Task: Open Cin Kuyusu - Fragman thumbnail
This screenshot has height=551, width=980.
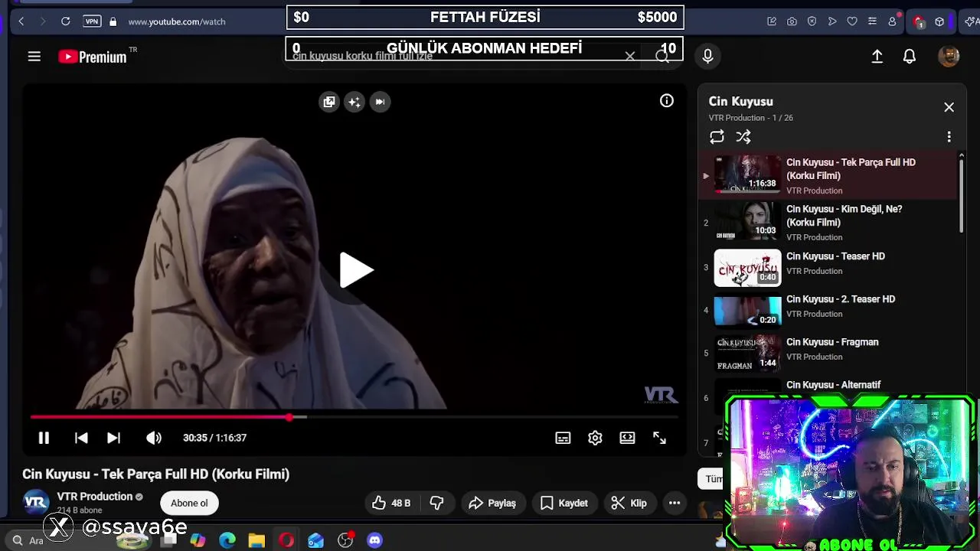Action: [747, 353]
